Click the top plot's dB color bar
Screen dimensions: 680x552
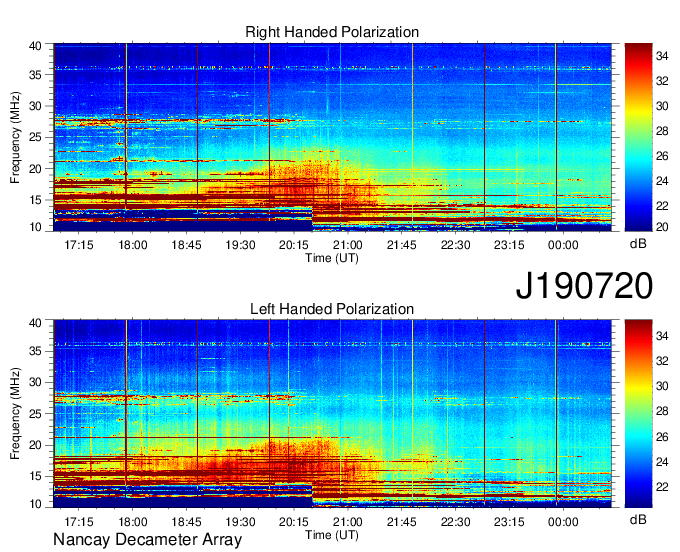[x=638, y=137]
